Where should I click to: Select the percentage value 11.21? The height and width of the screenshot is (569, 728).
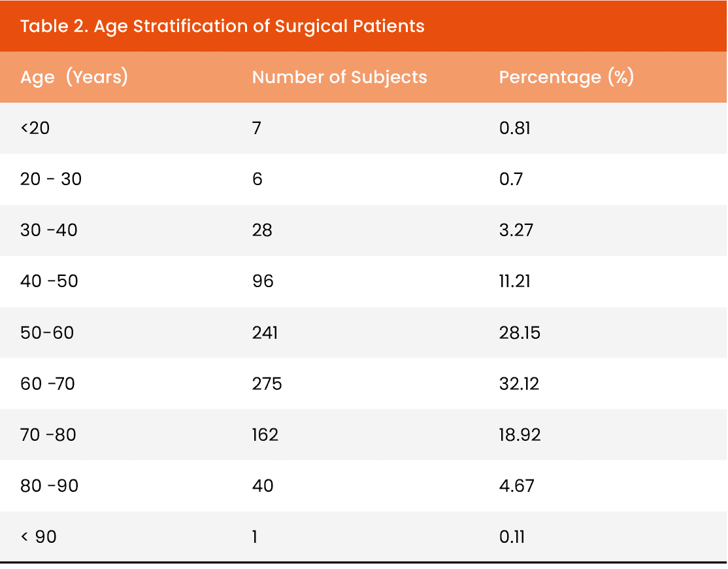point(515,281)
